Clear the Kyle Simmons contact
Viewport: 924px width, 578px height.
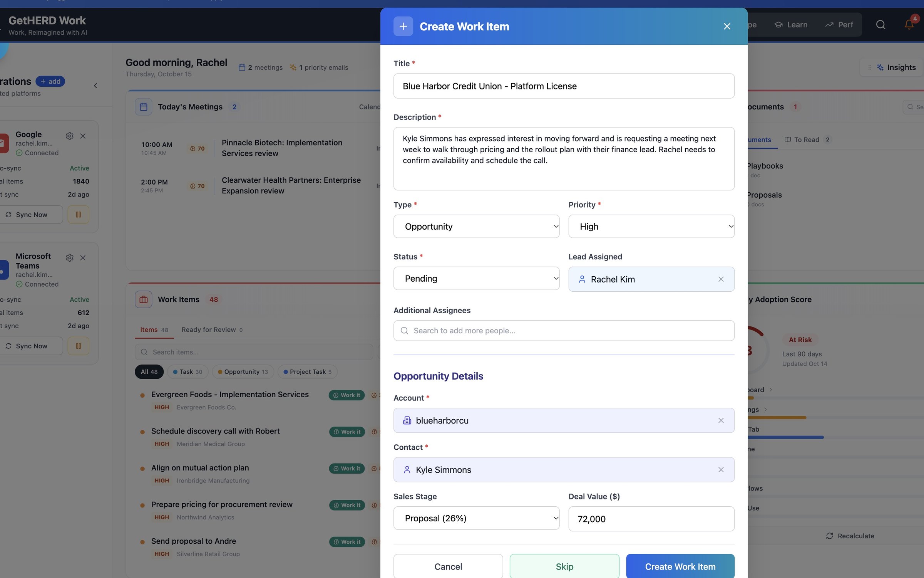click(721, 470)
